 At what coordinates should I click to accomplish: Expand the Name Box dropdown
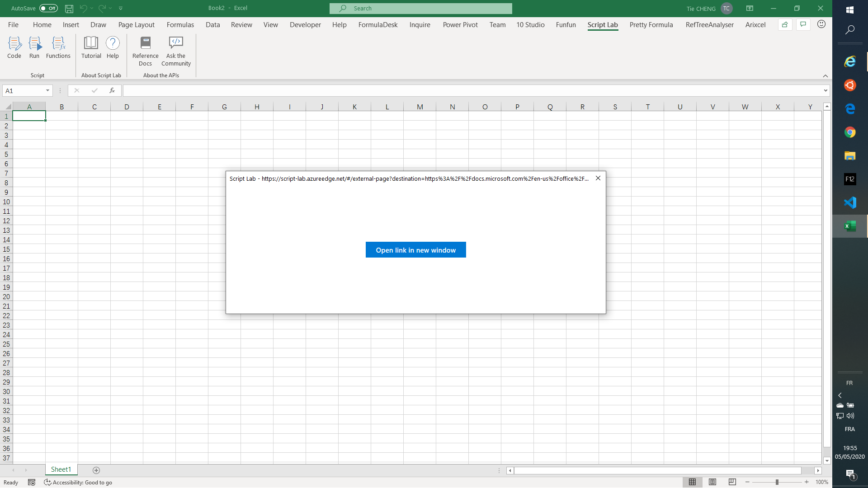coord(47,90)
